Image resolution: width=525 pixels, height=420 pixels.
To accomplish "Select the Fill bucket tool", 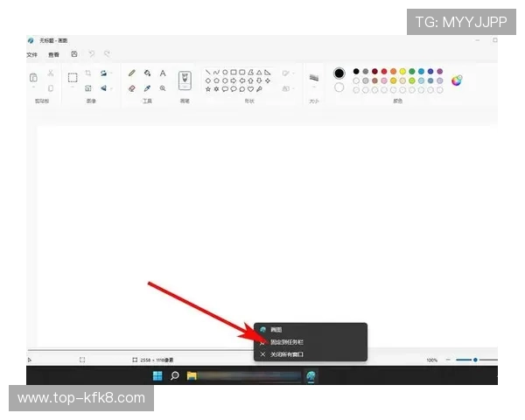I will [147, 73].
